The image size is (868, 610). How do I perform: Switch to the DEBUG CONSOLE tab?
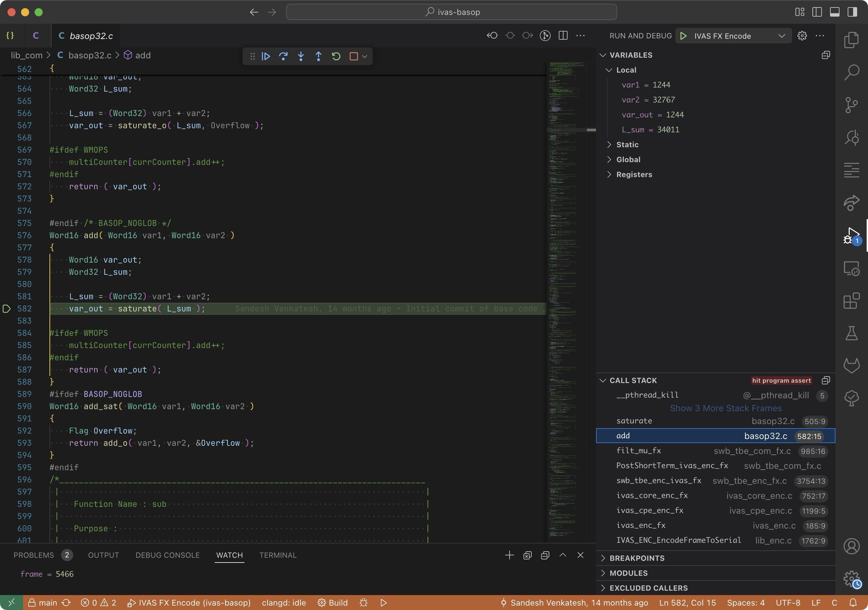click(167, 555)
